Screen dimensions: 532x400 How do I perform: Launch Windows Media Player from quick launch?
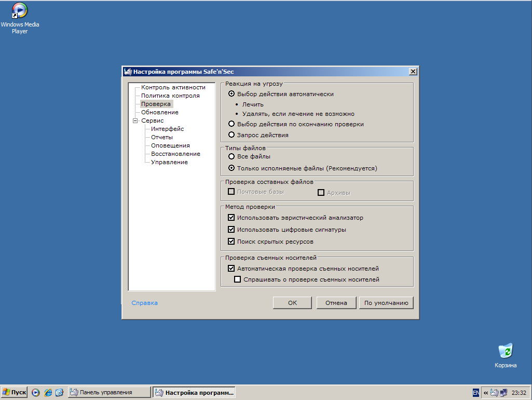[36, 393]
